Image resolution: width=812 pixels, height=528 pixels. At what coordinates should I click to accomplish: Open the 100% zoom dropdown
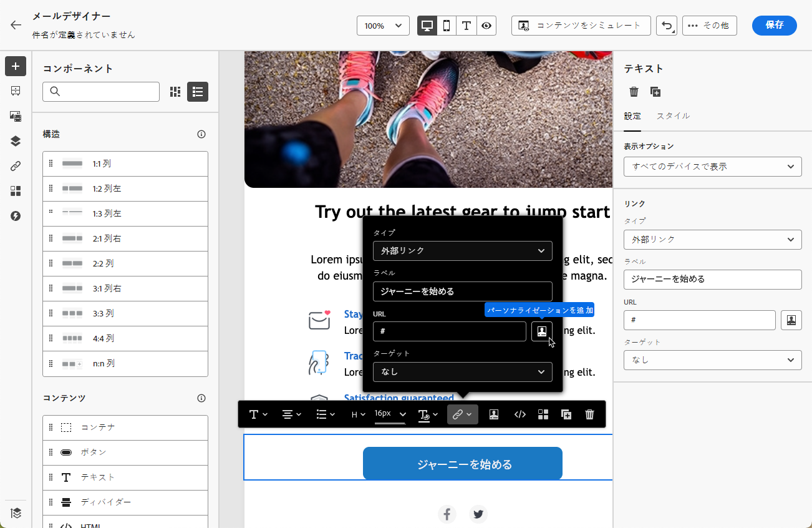(383, 26)
